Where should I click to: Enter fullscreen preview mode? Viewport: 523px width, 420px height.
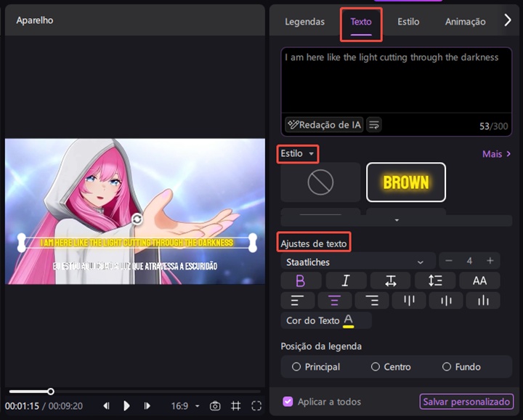(256, 406)
